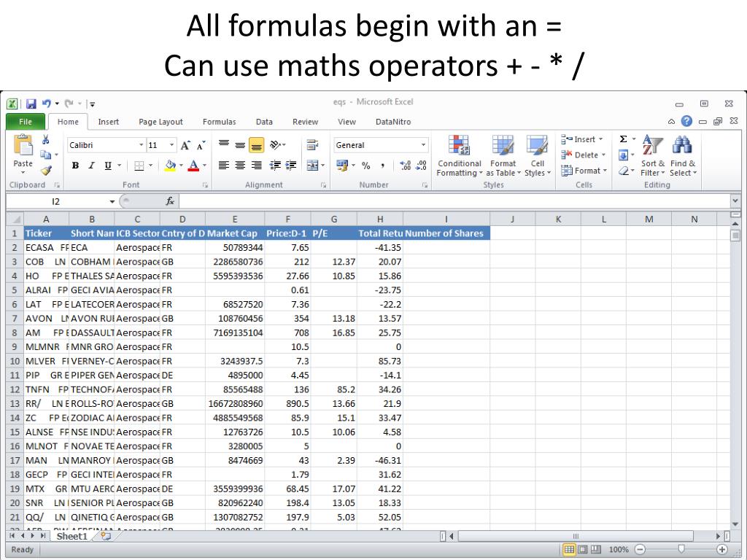This screenshot has height=560, width=747.
Task: Open the font name dropdown showing Calibri
Action: [141, 145]
